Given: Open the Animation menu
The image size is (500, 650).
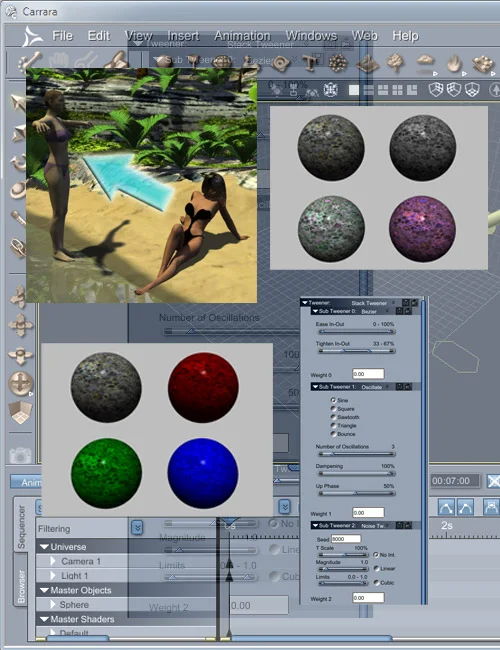Looking at the screenshot, I should tap(242, 36).
